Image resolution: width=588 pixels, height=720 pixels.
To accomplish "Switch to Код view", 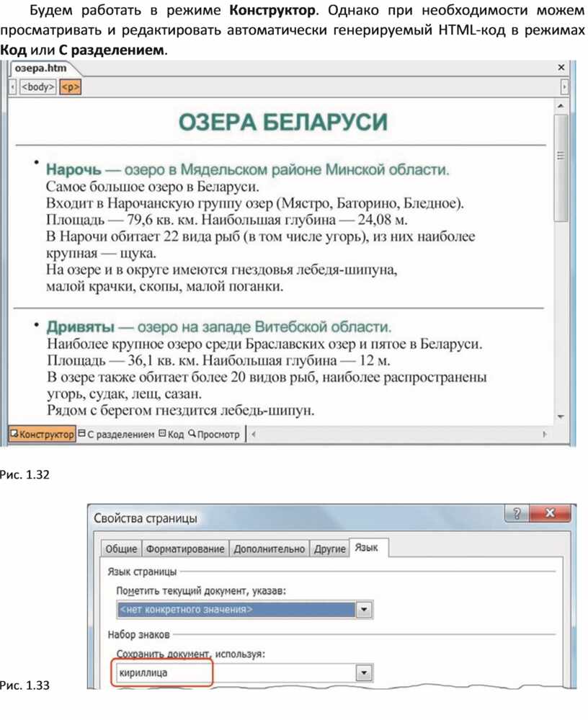I will 171,434.
